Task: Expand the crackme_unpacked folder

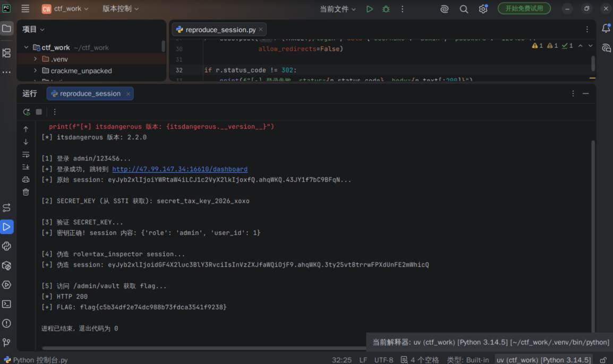Action: (x=35, y=71)
